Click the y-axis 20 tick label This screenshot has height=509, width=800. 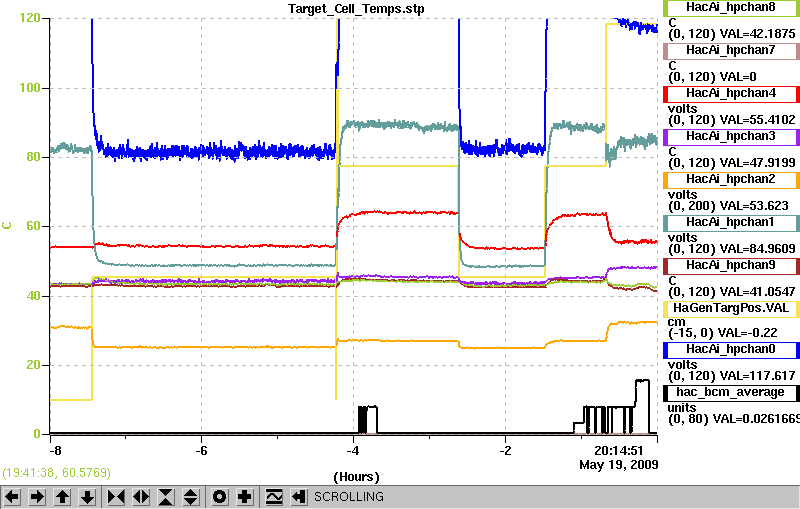coord(33,365)
